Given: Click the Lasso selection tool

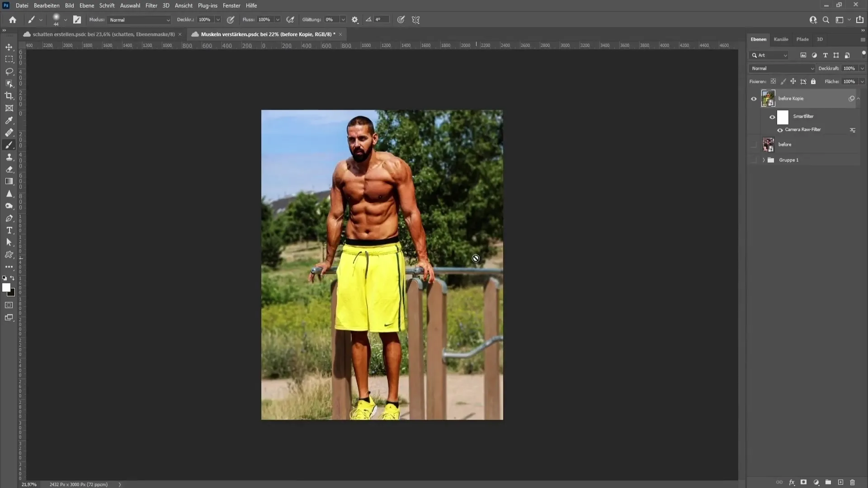Looking at the screenshot, I should pos(9,71).
